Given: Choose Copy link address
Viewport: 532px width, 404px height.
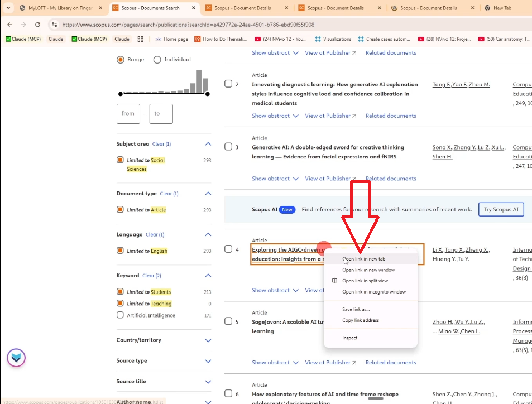Looking at the screenshot, I should 371,320.
